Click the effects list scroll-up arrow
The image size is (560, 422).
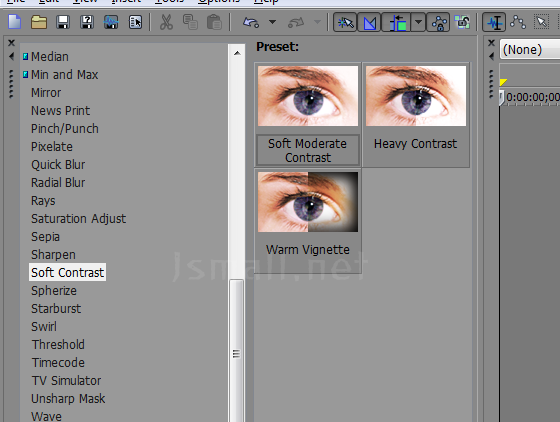[237, 53]
